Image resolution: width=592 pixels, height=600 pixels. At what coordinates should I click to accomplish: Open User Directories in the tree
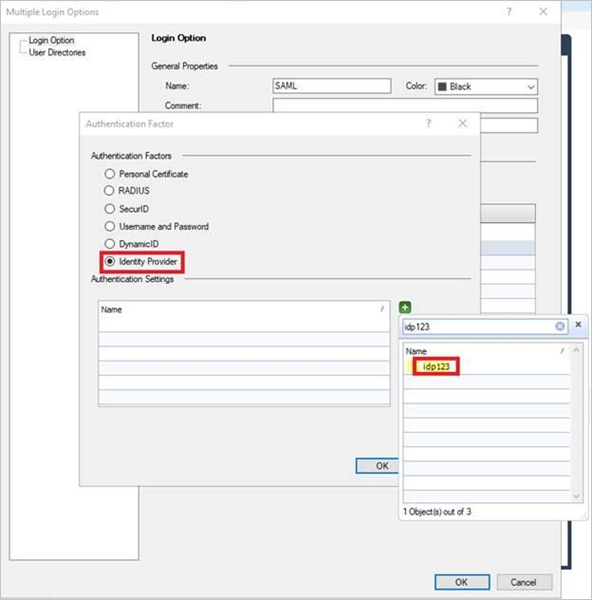click(x=57, y=52)
